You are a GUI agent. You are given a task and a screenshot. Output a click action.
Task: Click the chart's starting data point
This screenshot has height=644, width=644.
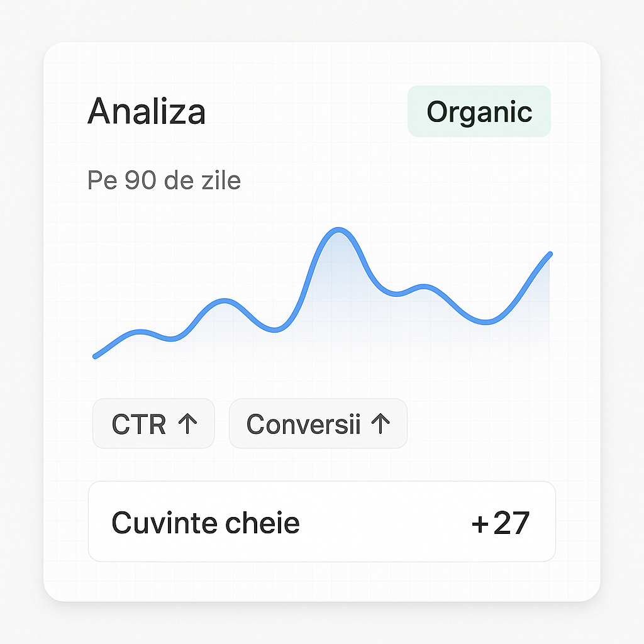[x=96, y=357]
